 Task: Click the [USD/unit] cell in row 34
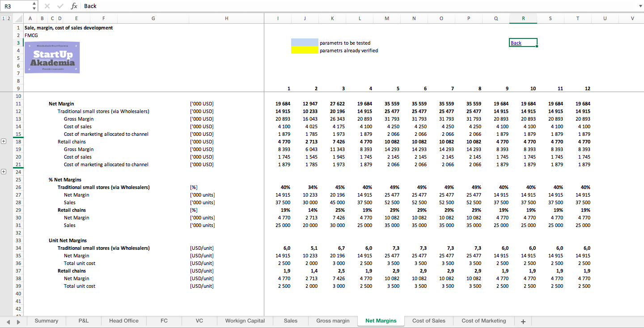[202, 248]
